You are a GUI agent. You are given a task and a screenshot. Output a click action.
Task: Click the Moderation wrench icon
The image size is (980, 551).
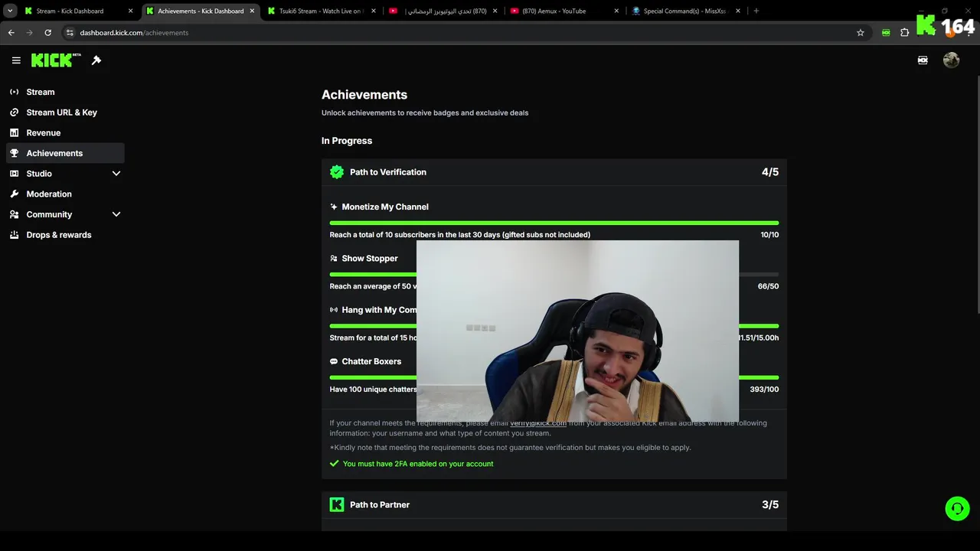coord(14,194)
